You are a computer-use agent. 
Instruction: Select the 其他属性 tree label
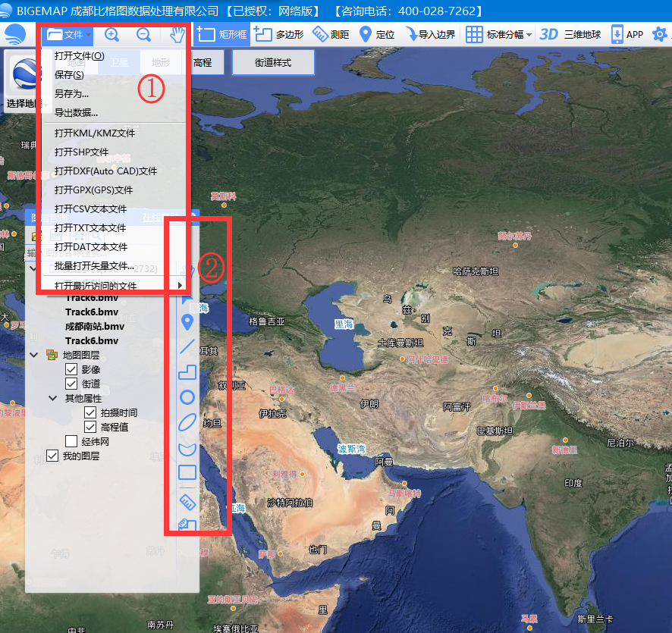coord(83,398)
